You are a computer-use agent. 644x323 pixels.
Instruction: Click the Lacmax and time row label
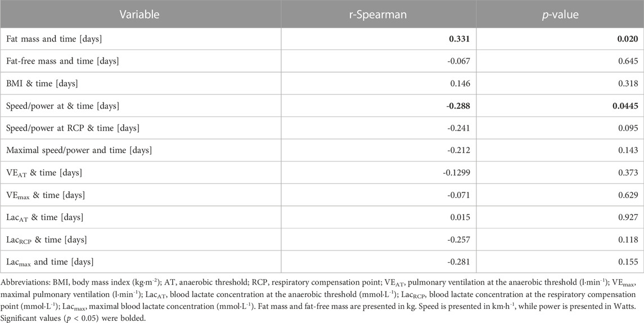[x=49, y=261]
